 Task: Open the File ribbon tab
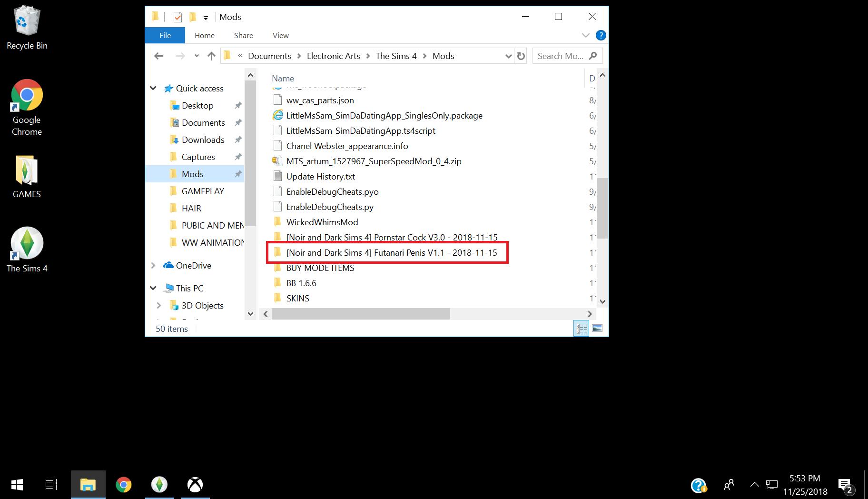(x=165, y=35)
